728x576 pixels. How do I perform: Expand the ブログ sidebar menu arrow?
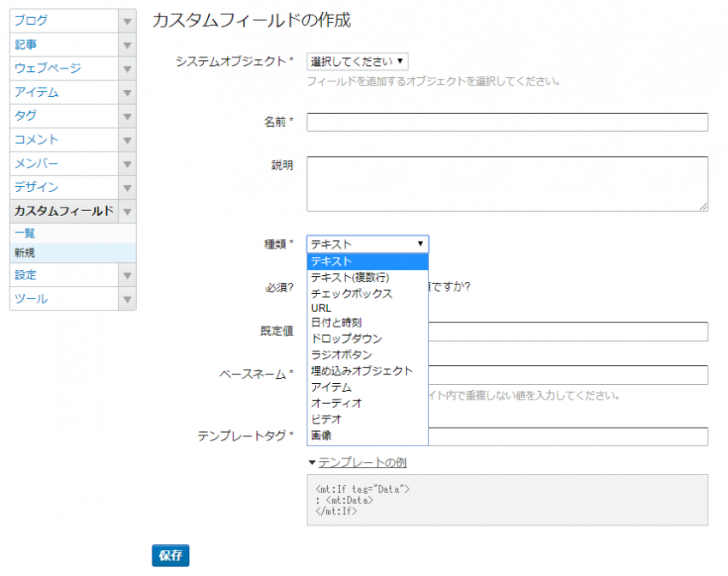[127, 21]
